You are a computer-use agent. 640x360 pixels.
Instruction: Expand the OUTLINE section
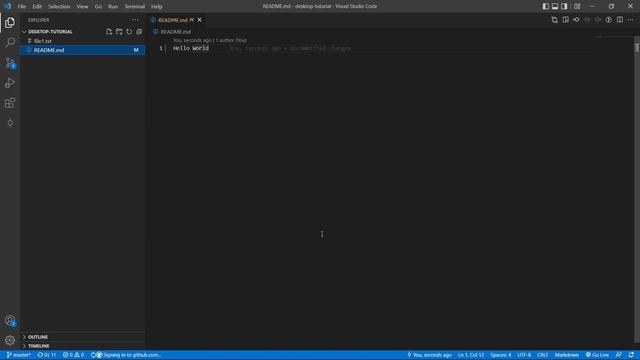tap(38, 337)
